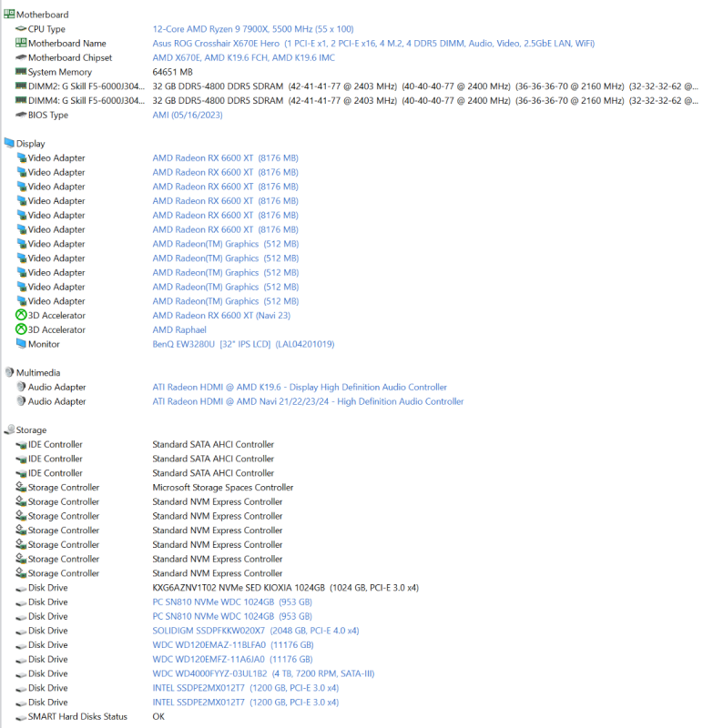Click the Disk Drive icon in KIOXIA row

21,588
